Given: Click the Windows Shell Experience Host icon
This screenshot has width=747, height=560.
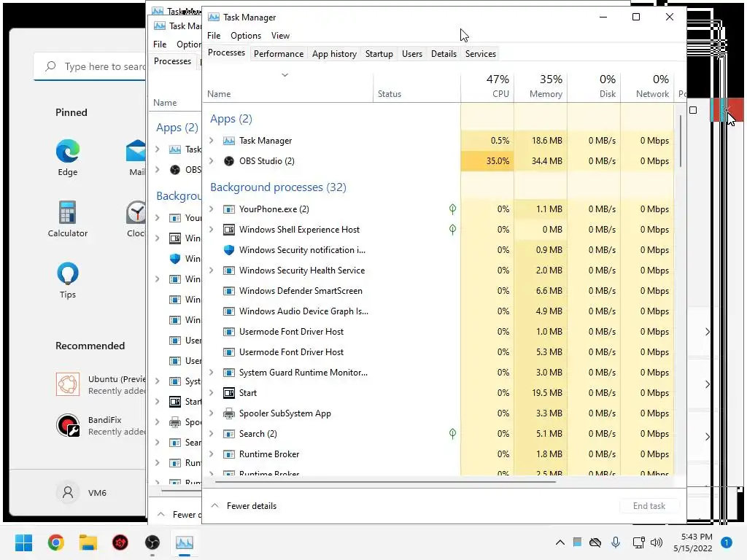Looking at the screenshot, I should coord(229,230).
